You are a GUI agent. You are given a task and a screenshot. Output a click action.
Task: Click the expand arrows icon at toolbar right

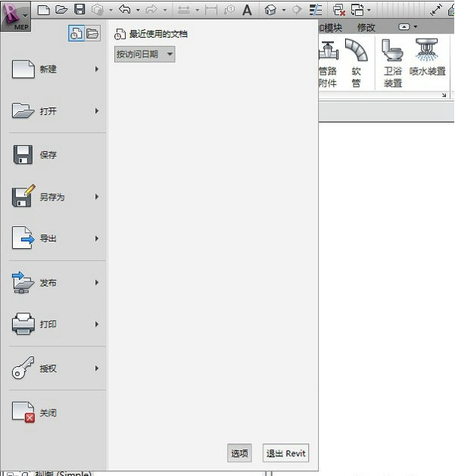coord(437,11)
